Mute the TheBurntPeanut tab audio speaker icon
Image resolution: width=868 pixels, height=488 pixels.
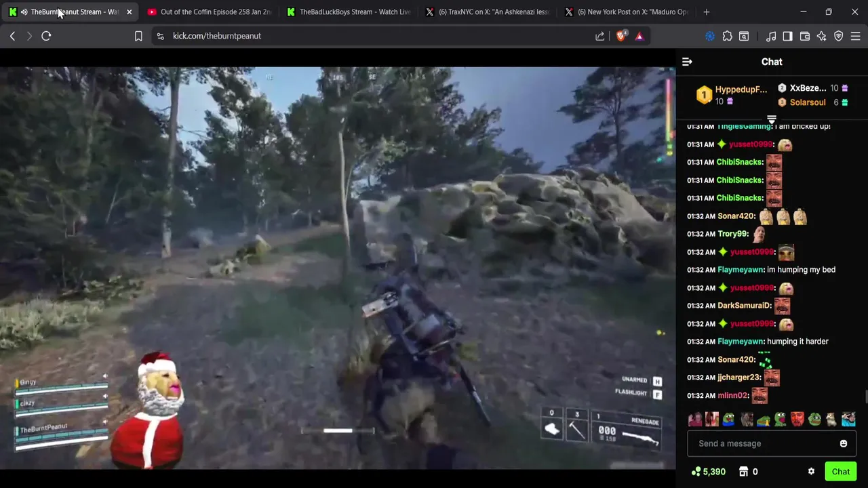24,12
